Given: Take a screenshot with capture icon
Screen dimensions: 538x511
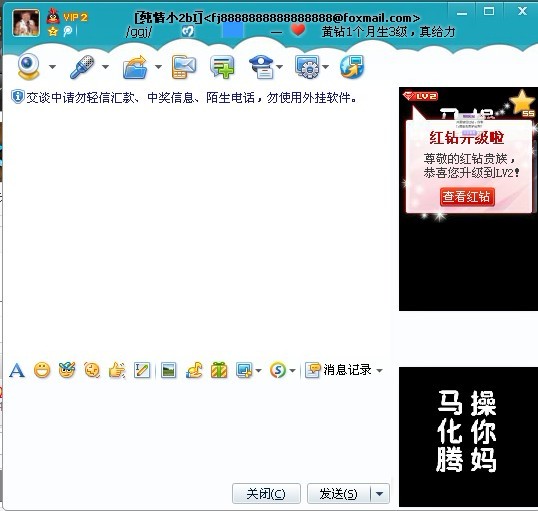Looking at the screenshot, I should (x=244, y=370).
